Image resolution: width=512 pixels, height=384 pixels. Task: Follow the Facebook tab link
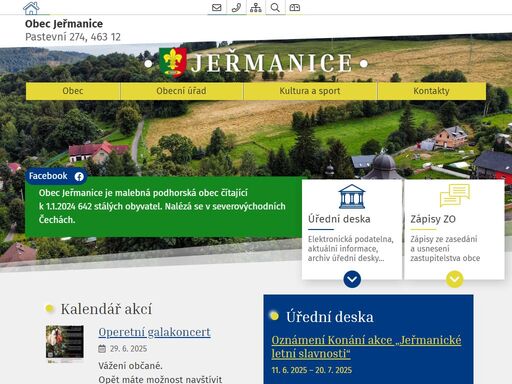56,176
